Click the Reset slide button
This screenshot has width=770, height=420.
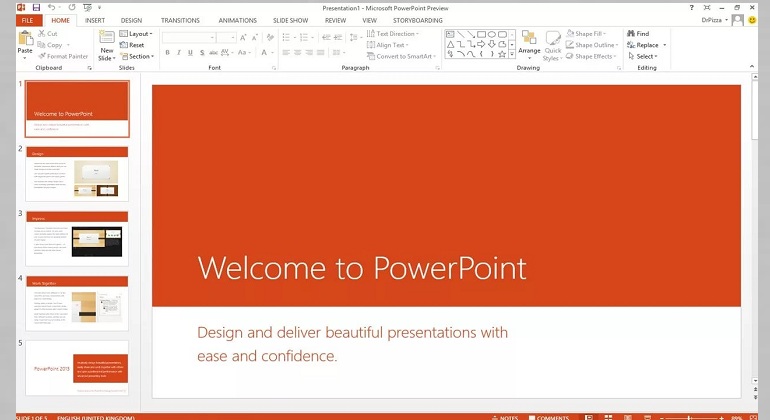(132, 45)
